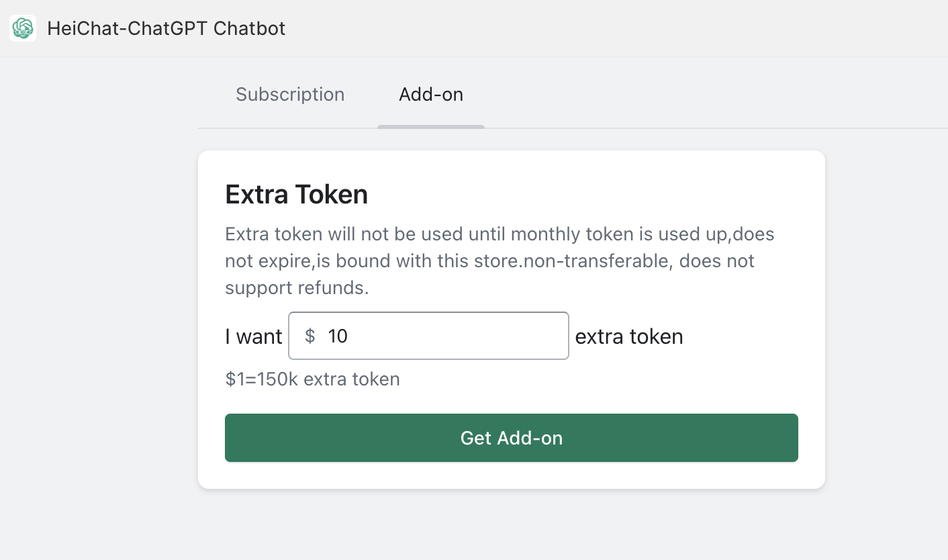
Task: Switch to the Subscription tab
Action: (290, 94)
